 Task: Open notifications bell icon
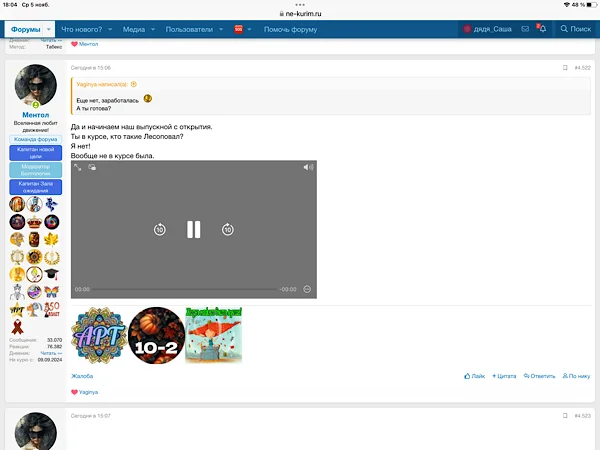(541, 29)
